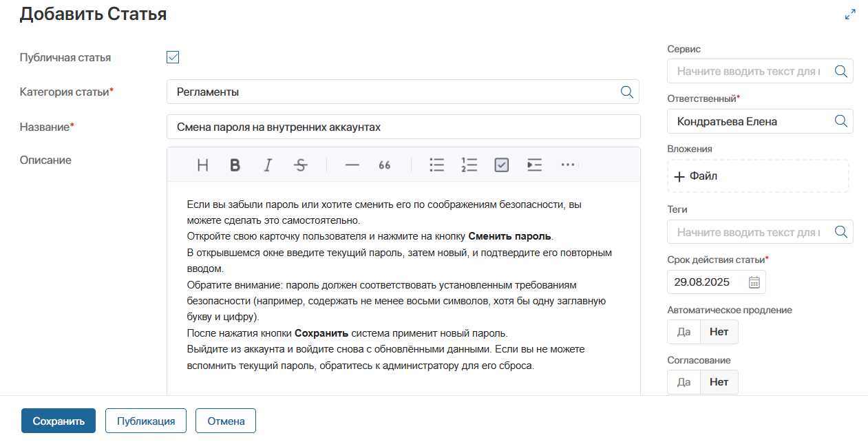Create a numbered list in the editor
868x442 pixels.
[469, 165]
